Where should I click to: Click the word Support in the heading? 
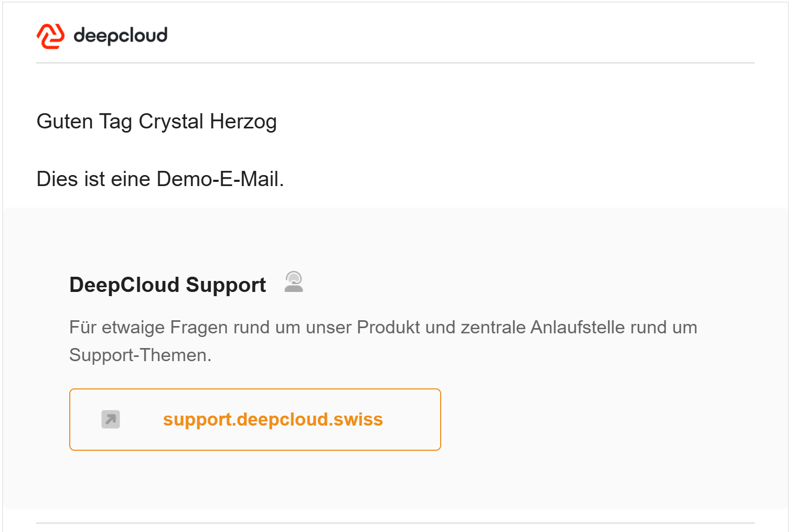(226, 285)
